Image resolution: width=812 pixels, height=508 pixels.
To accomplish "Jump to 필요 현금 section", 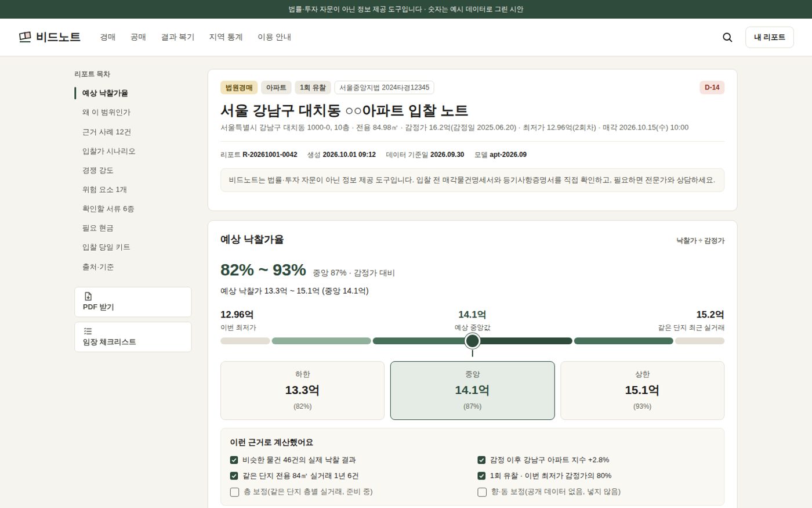I will pos(97,228).
